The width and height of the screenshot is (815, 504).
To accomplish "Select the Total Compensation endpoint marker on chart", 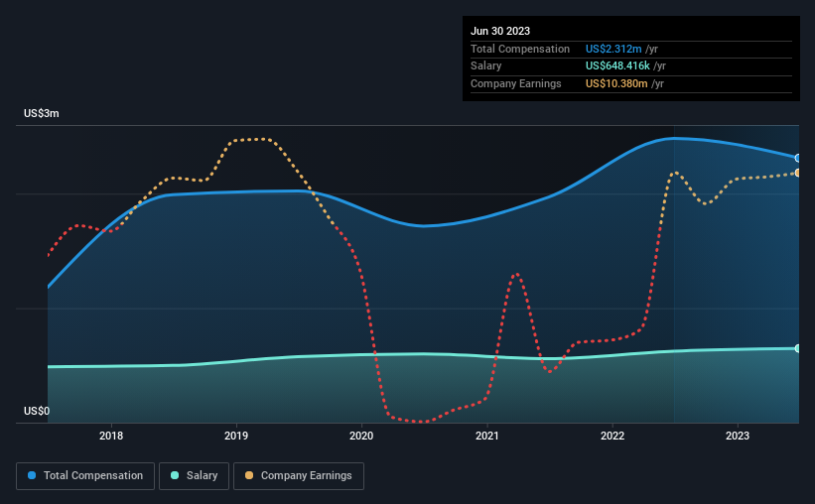I will [798, 158].
